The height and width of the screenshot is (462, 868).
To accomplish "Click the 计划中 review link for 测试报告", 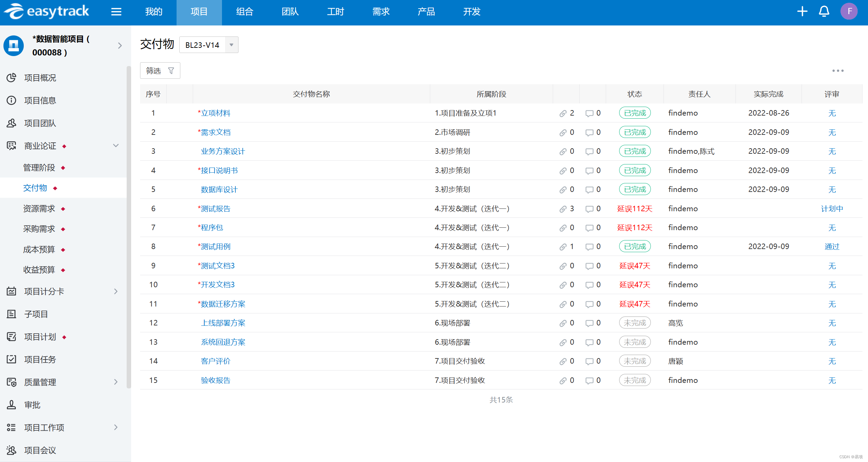I will click(x=832, y=209).
